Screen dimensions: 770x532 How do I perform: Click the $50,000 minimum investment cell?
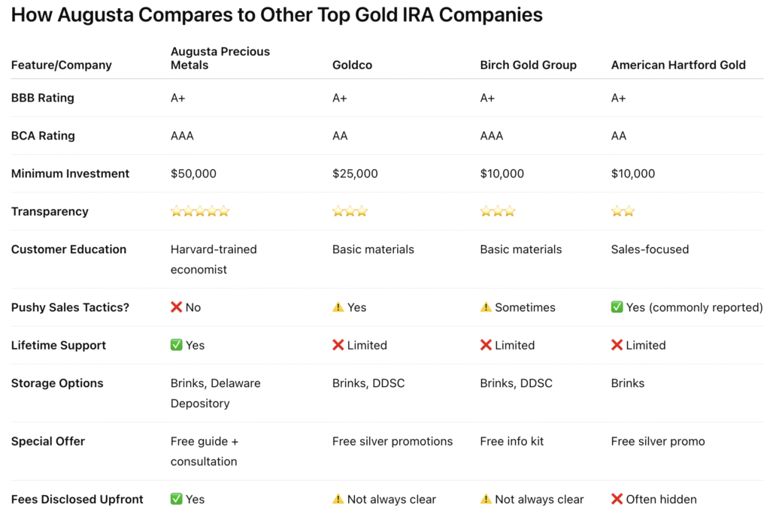193,174
